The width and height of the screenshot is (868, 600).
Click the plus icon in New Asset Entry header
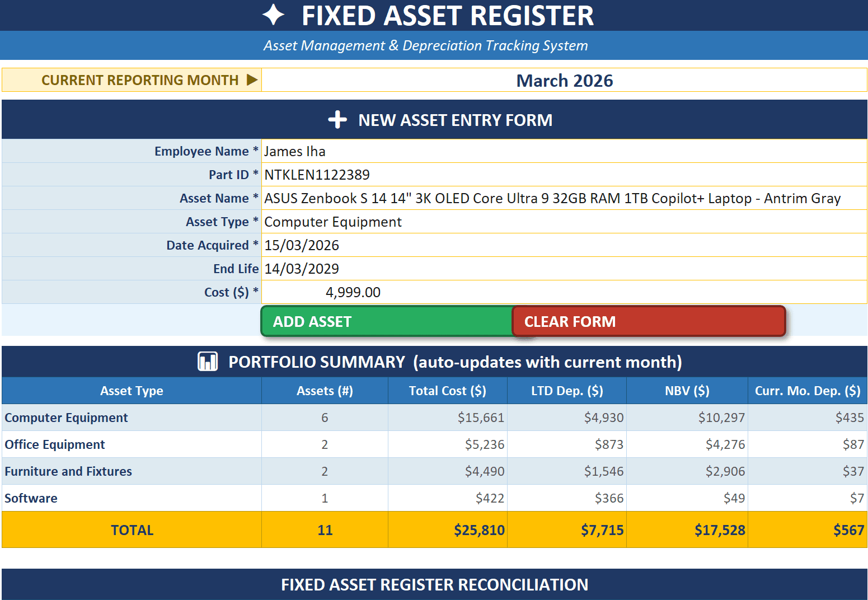337,119
